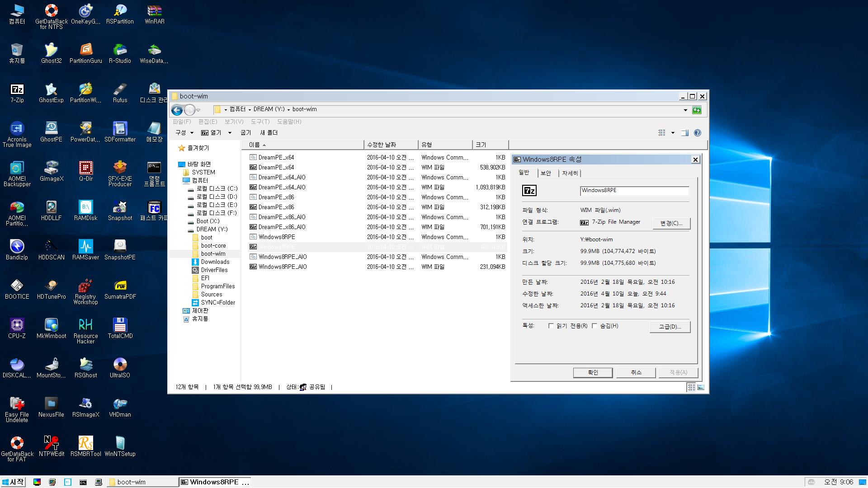Image resolution: width=868 pixels, height=488 pixels.
Task: Launch the RAMDisk desktop icon
Action: pos(86,211)
